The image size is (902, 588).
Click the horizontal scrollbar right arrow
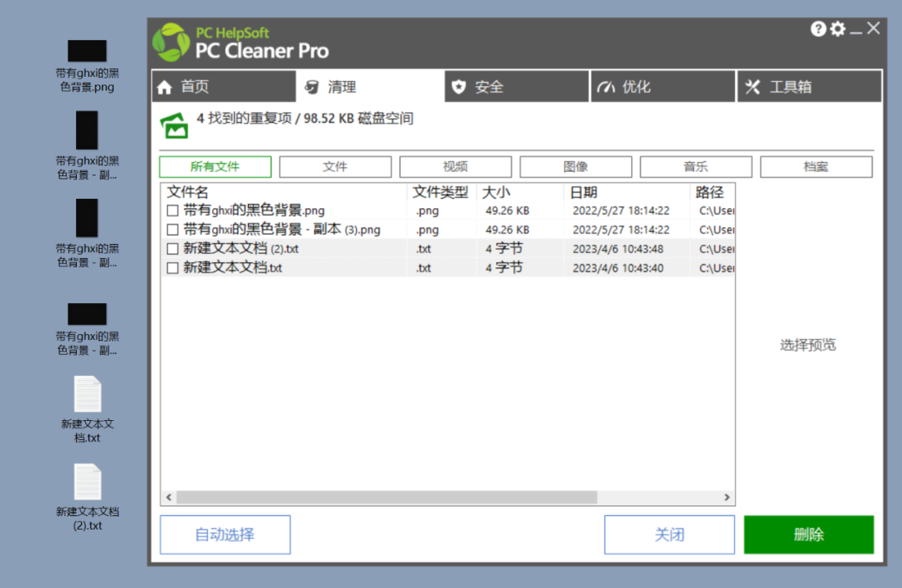point(727,497)
